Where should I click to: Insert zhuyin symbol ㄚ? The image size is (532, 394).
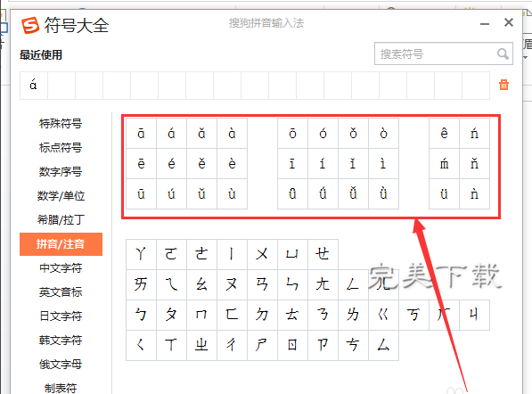click(x=141, y=254)
